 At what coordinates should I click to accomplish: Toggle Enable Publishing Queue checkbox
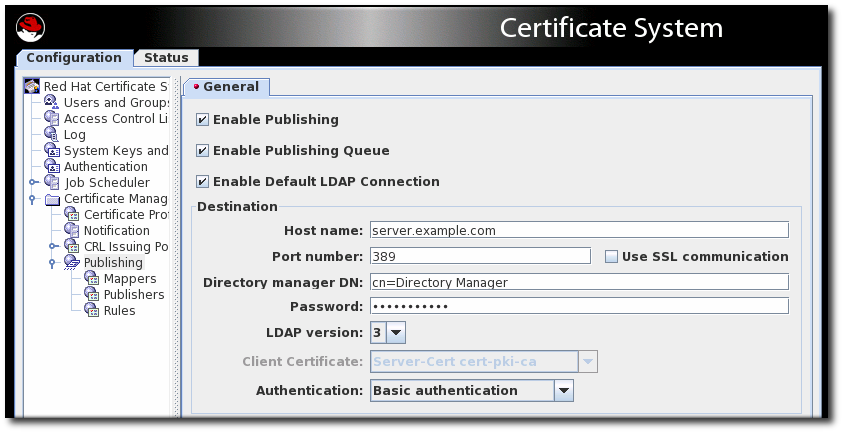(203, 151)
